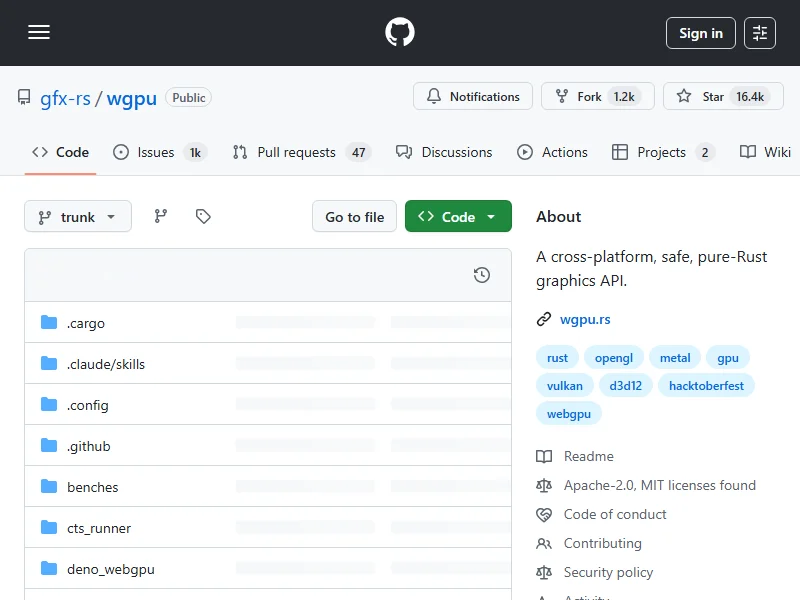This screenshot has width=800, height=600.
Task: Open commit history clock icon
Action: point(482,275)
